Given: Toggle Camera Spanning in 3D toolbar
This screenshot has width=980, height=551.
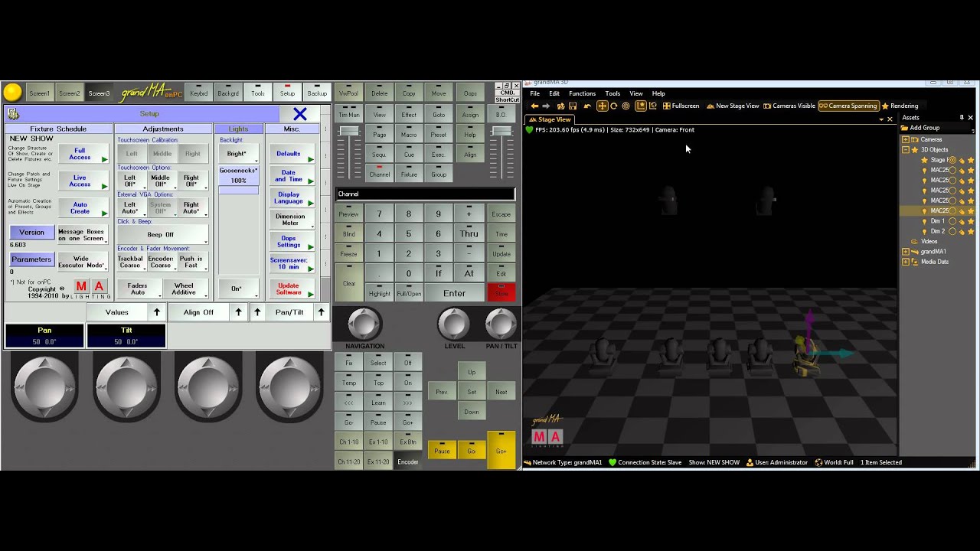Looking at the screenshot, I should click(848, 106).
